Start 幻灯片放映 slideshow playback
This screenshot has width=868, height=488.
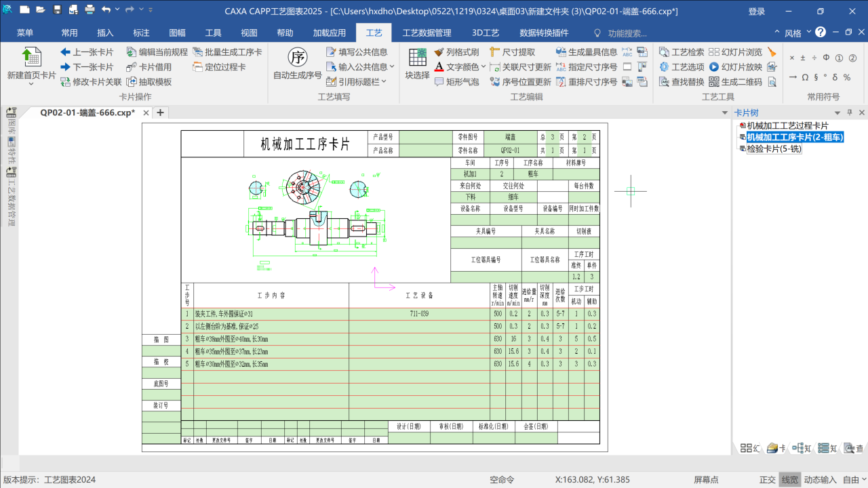[736, 67]
